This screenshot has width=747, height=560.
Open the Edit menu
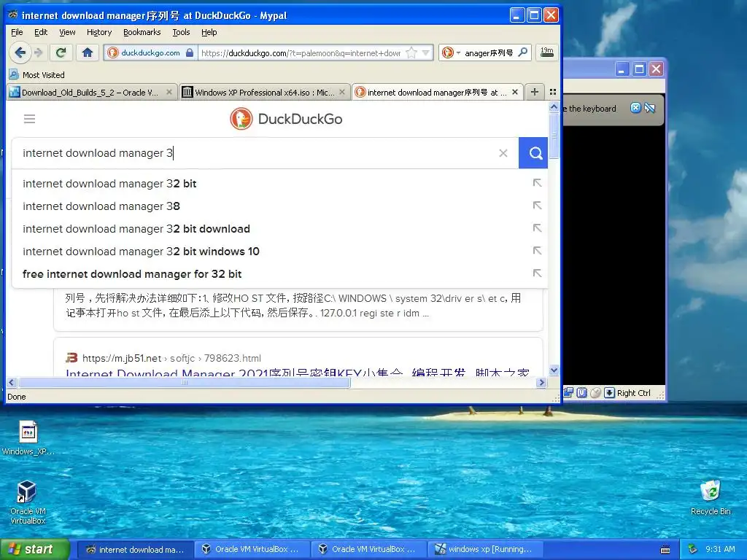[x=41, y=32]
